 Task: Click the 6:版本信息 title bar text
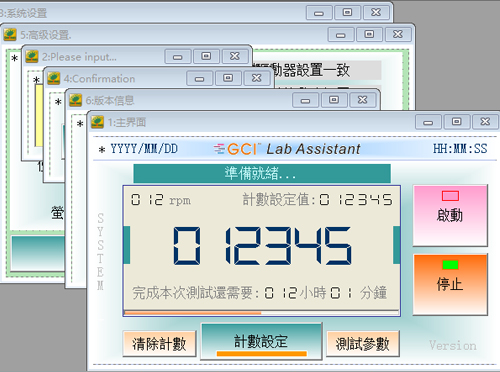(x=110, y=100)
